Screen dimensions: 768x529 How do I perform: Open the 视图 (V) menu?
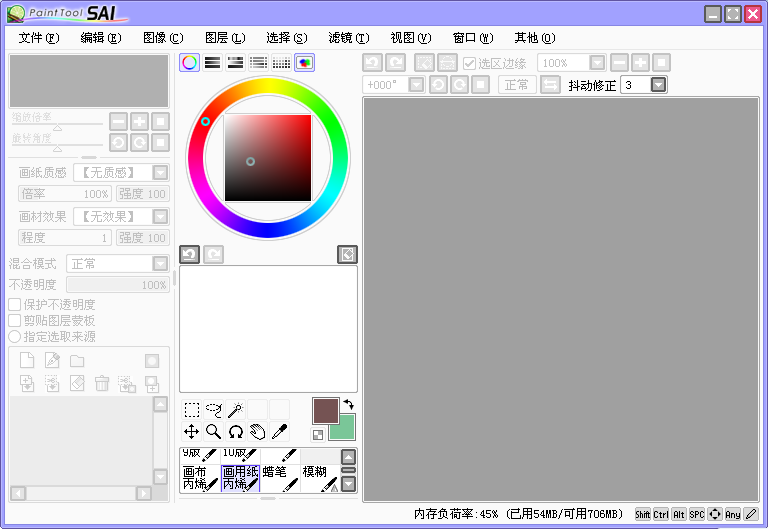(410, 38)
